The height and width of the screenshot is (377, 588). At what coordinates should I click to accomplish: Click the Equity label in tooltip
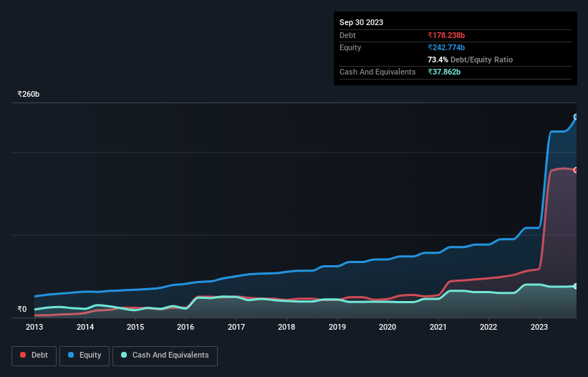coord(350,47)
